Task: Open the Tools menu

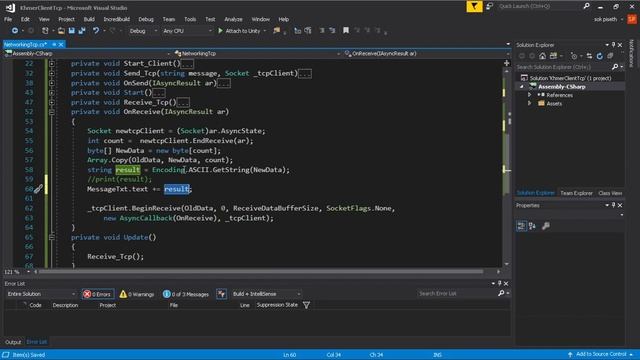Action: [190, 19]
